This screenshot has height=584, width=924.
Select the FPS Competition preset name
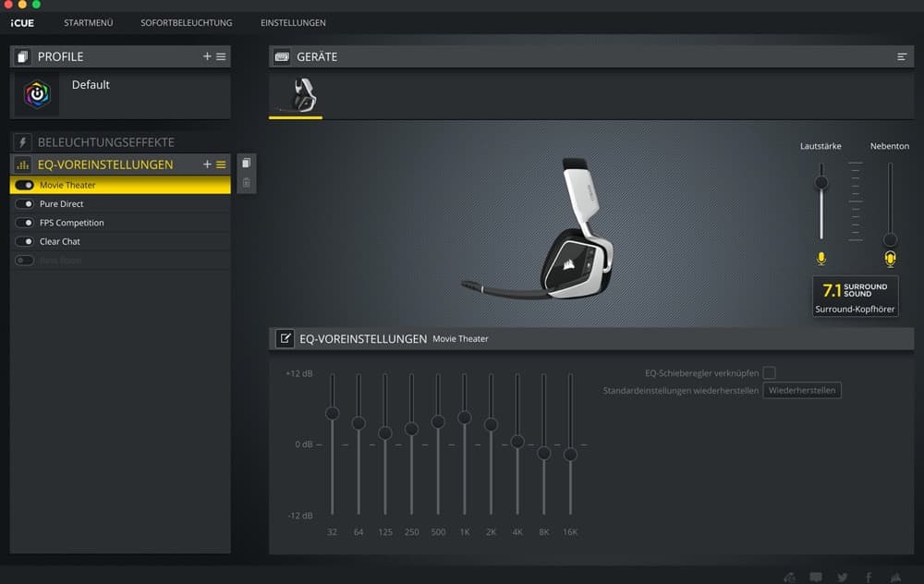click(71, 223)
